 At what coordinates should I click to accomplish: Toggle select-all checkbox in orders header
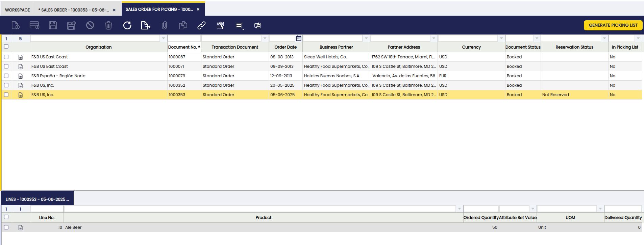pos(6,47)
